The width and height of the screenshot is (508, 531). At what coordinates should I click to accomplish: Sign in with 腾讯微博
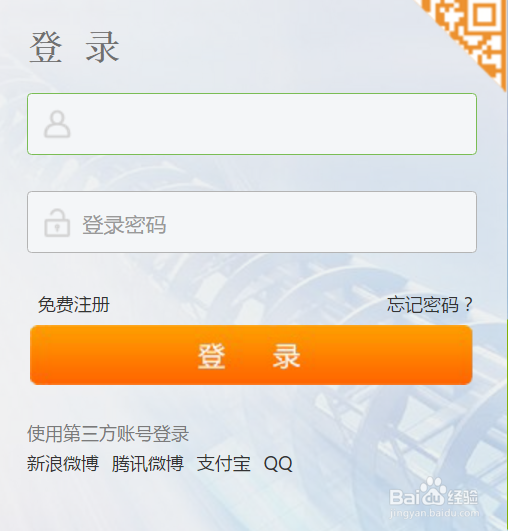(148, 464)
